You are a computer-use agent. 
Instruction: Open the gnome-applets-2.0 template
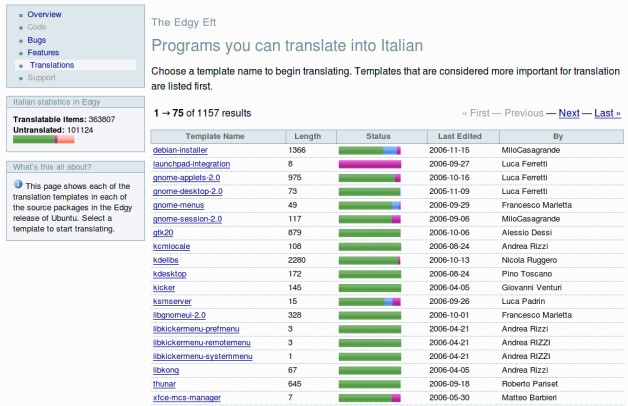[186, 177]
